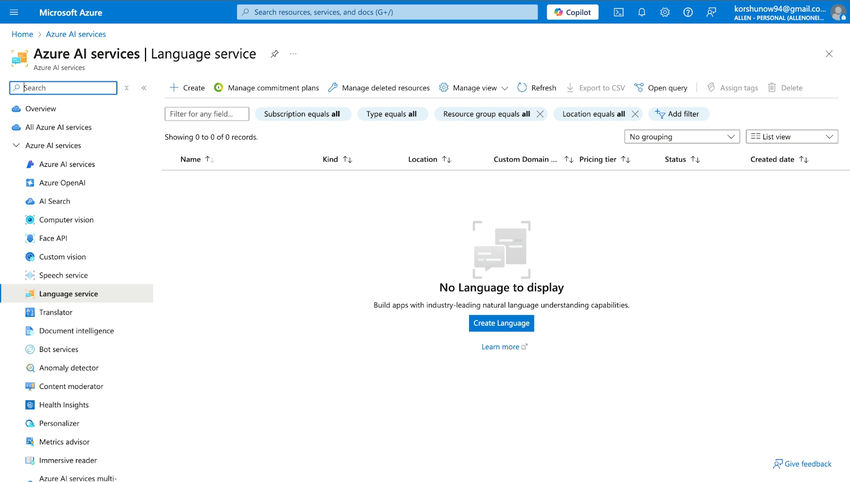Screen dimensions: 850x482
Task: Open Cloud Shell from the top bar
Action: (x=619, y=12)
